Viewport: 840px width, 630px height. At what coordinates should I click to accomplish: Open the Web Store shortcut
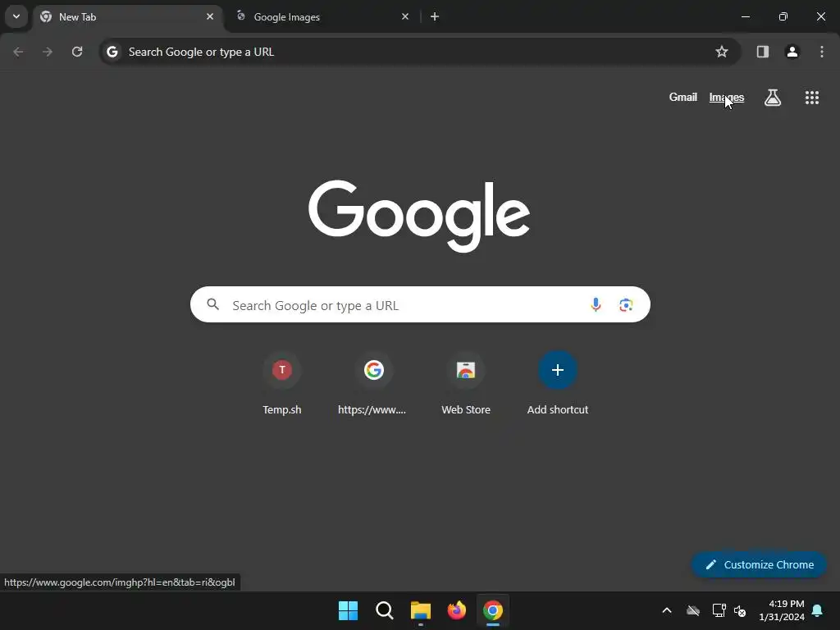coord(466,383)
